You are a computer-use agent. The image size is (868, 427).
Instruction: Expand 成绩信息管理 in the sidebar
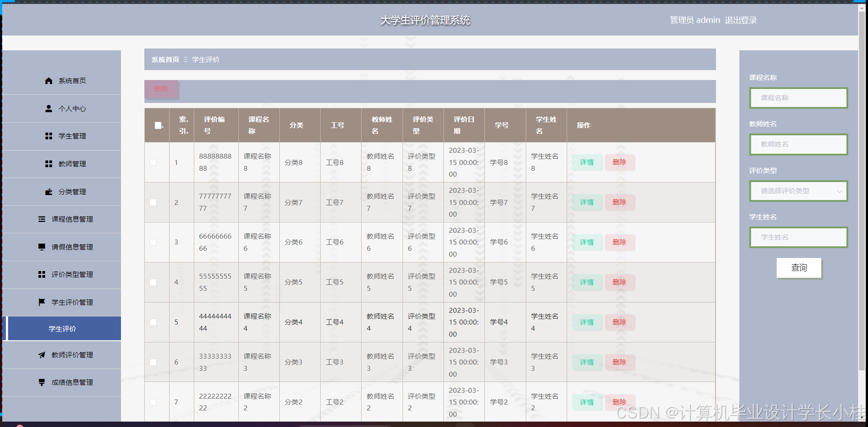62,383
